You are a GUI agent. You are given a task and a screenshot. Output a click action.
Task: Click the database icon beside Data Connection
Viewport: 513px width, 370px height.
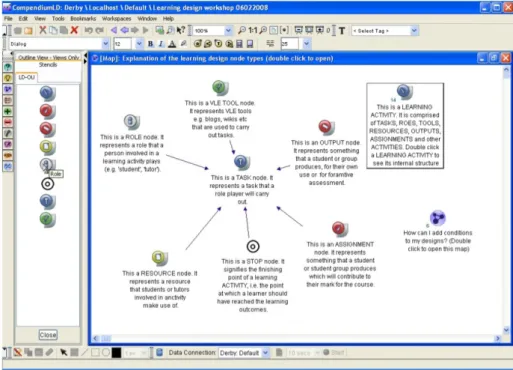tap(159, 352)
